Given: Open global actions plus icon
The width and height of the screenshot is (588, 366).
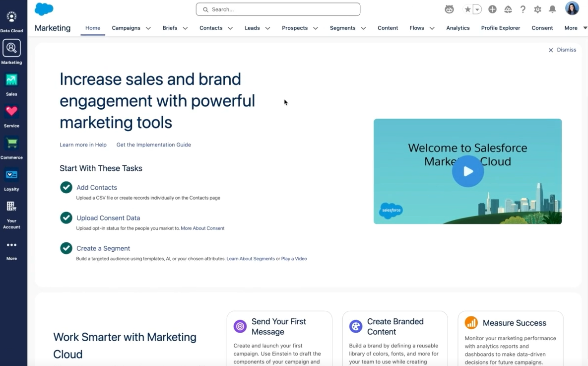Looking at the screenshot, I should (x=492, y=9).
